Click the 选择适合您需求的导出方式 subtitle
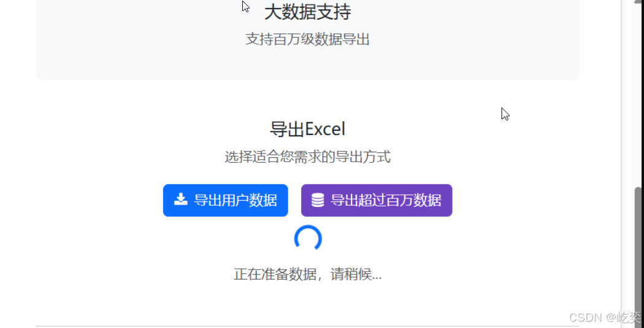The image size is (644, 328). 308,157
